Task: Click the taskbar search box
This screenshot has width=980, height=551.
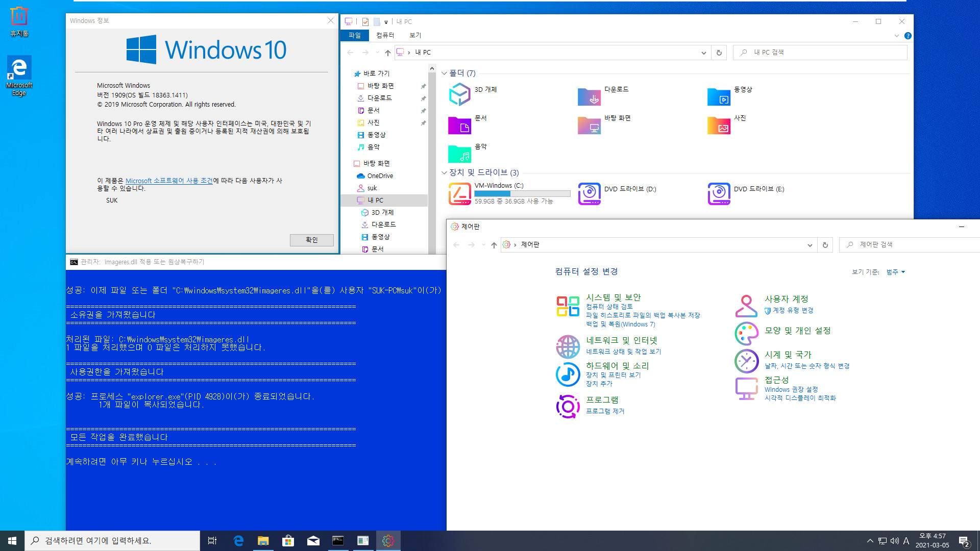Action: (112, 541)
